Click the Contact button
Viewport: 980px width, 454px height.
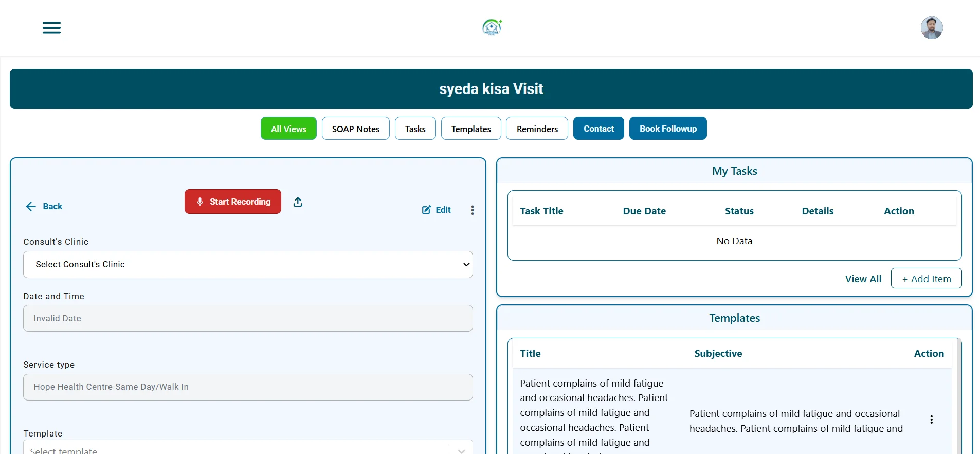pos(598,129)
